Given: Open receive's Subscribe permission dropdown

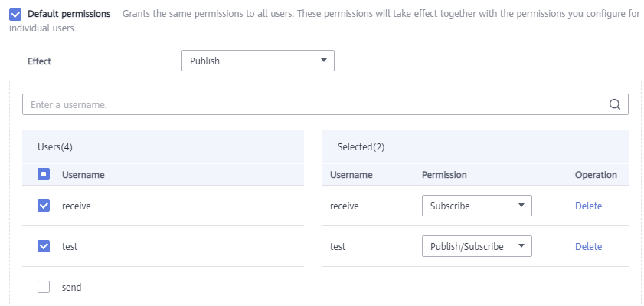Looking at the screenshot, I should pyautogui.click(x=477, y=206).
